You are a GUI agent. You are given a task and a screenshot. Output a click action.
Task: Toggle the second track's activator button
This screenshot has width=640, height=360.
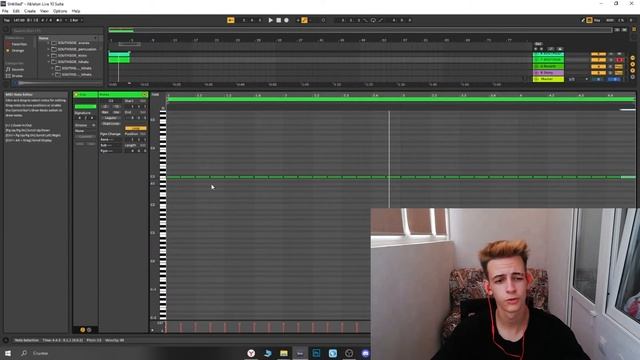[598, 60]
